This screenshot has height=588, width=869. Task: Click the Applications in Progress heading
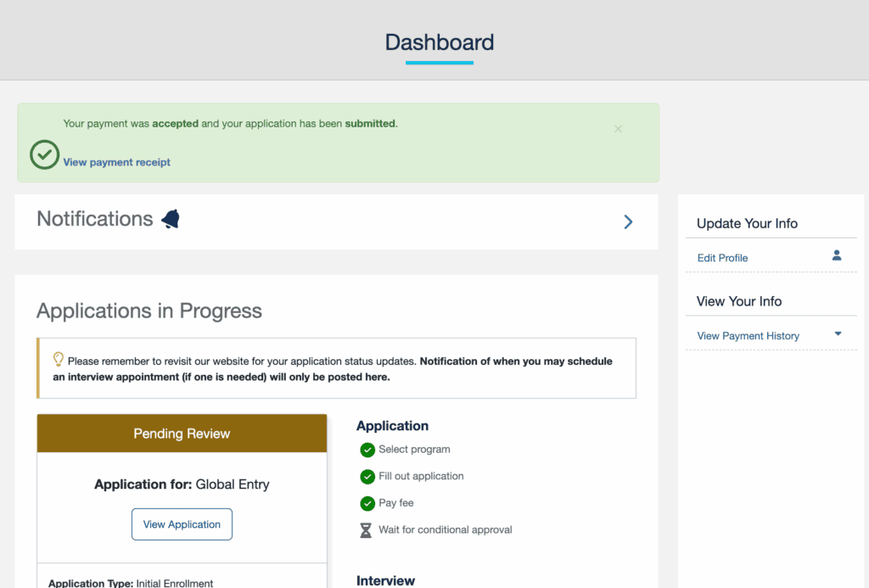coord(149,311)
